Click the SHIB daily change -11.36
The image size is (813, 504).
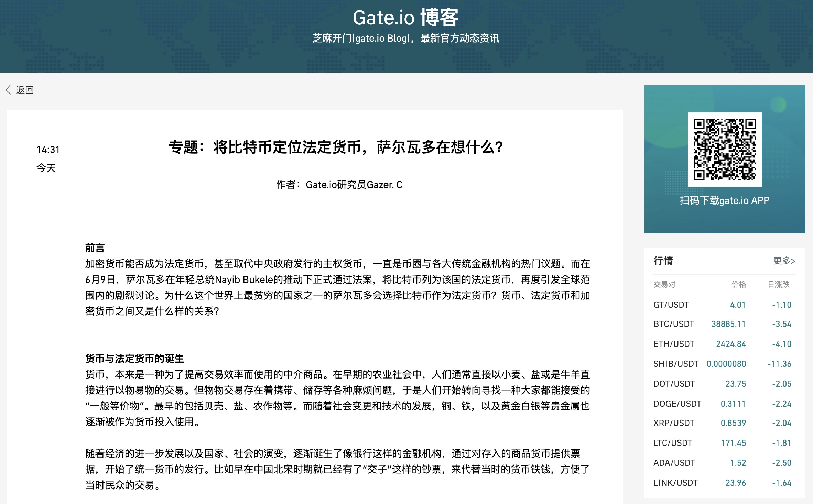(x=779, y=364)
